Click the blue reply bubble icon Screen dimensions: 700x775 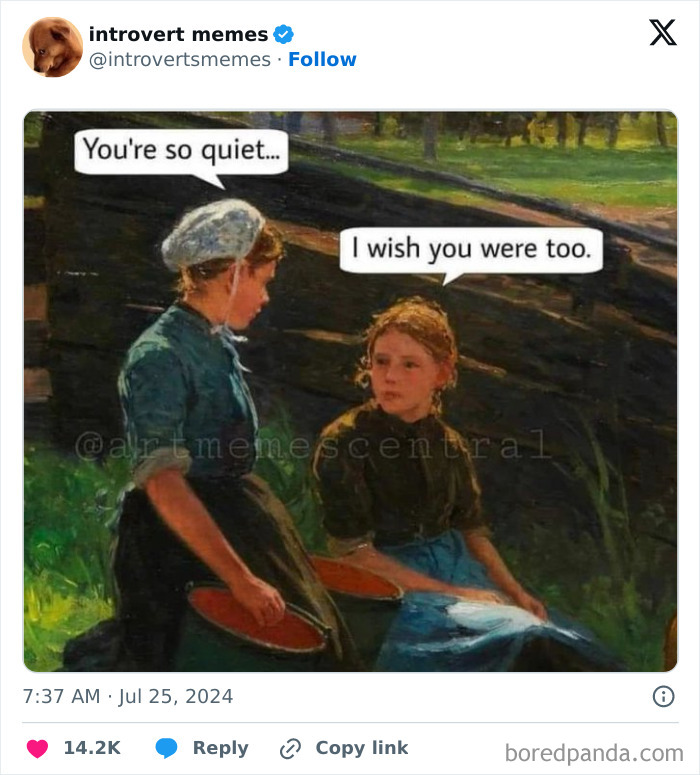click(x=167, y=748)
